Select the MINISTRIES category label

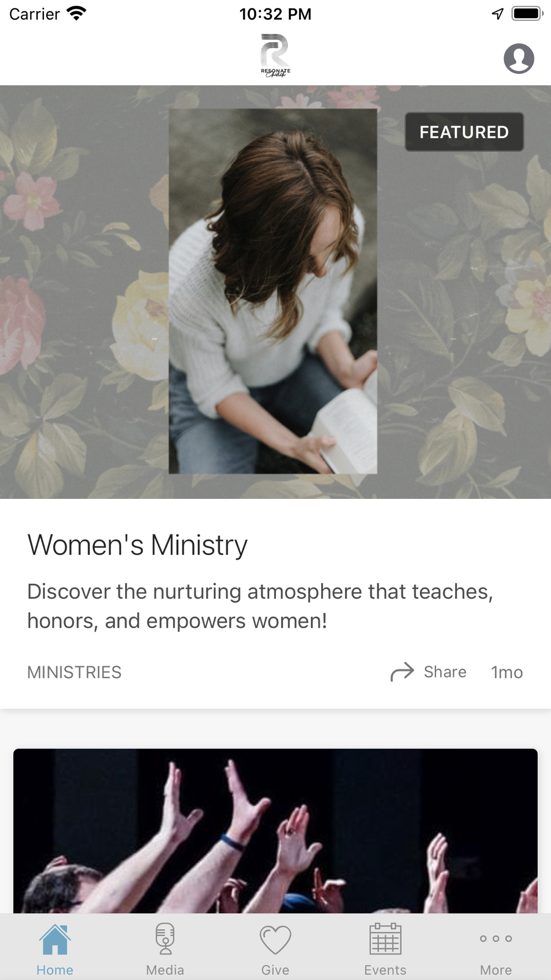(74, 672)
